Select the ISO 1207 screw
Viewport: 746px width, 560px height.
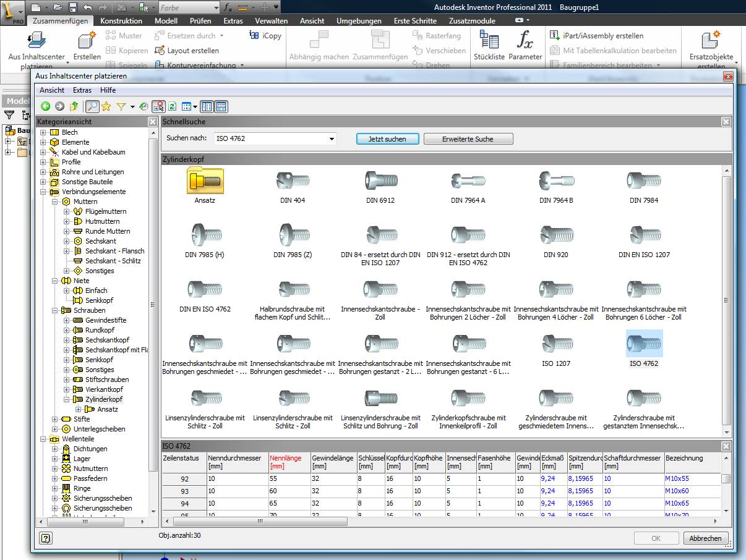click(x=556, y=344)
